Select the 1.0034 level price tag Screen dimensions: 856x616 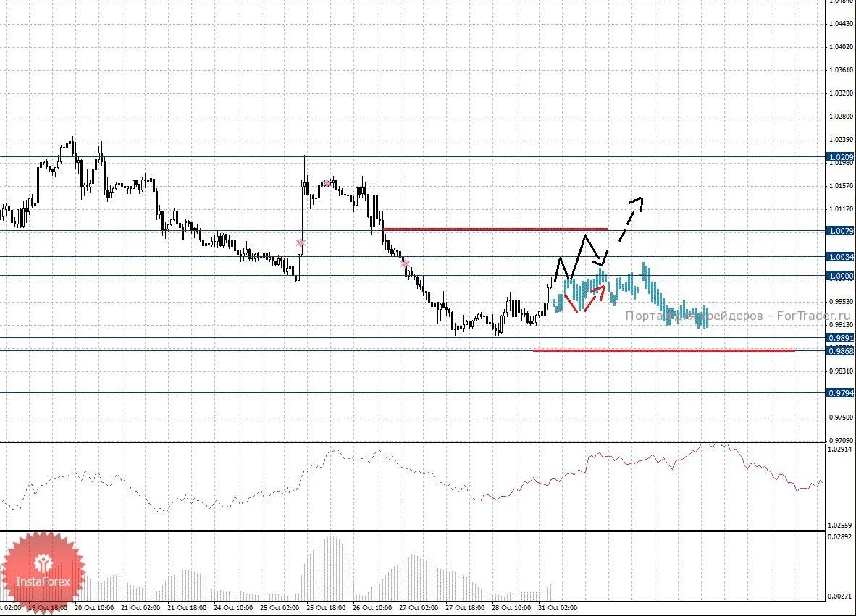point(841,257)
